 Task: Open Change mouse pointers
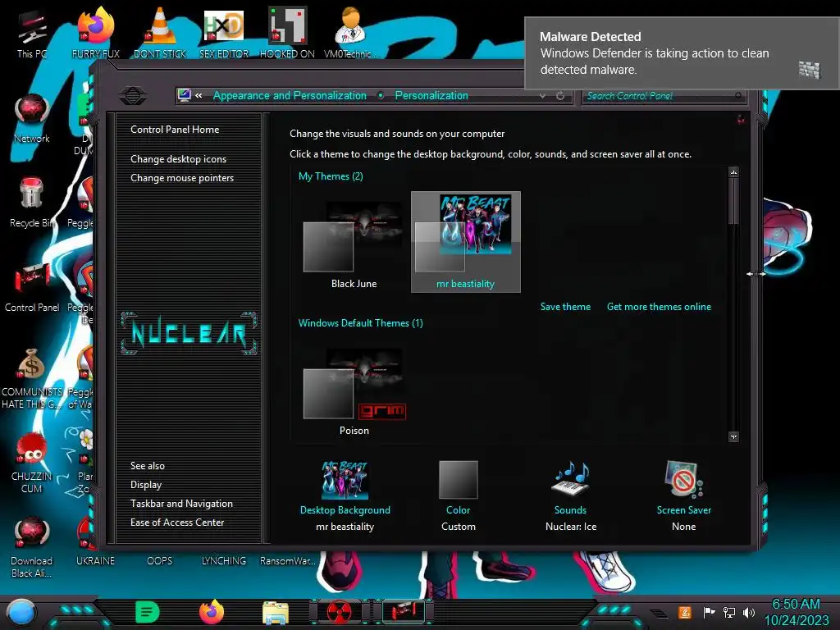pyautogui.click(x=182, y=178)
